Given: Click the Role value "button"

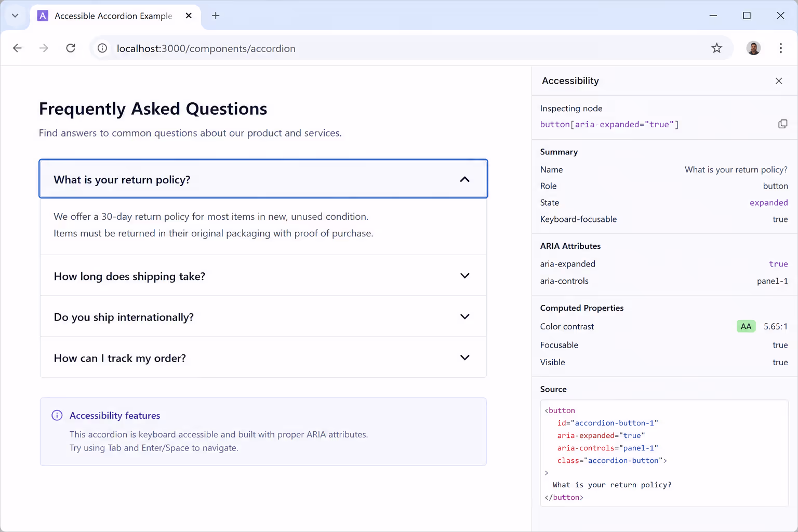Looking at the screenshot, I should (x=775, y=186).
